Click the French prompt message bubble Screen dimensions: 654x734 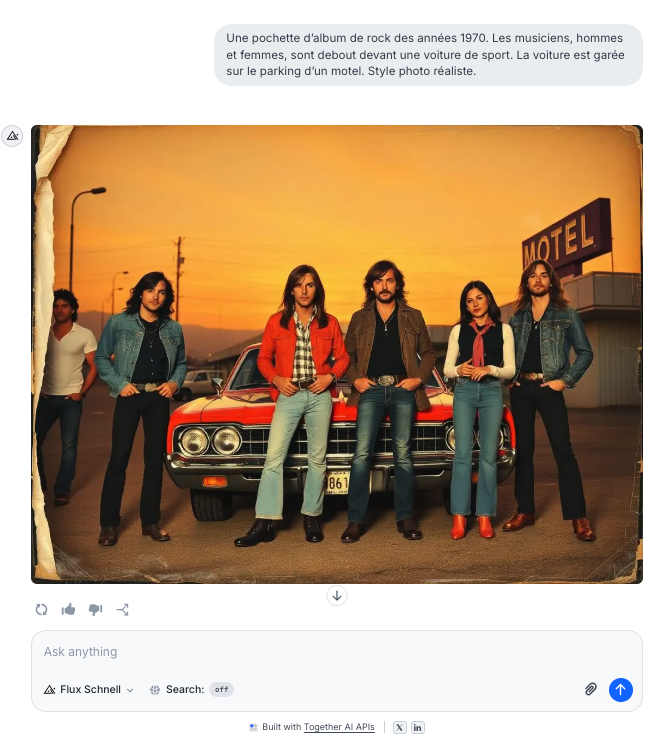[x=428, y=55]
